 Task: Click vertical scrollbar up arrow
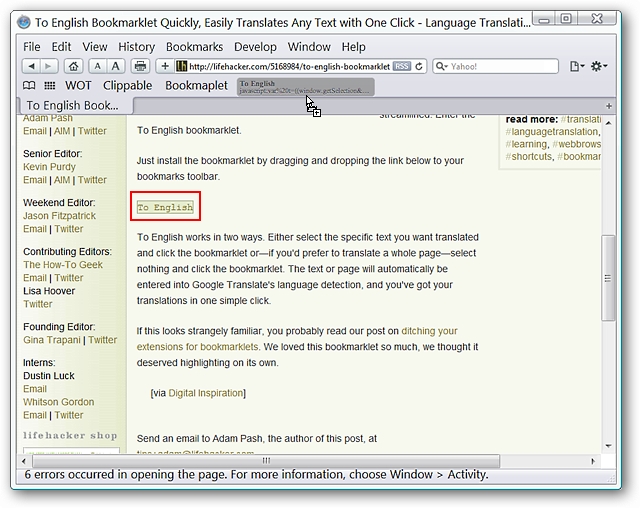coord(608,123)
